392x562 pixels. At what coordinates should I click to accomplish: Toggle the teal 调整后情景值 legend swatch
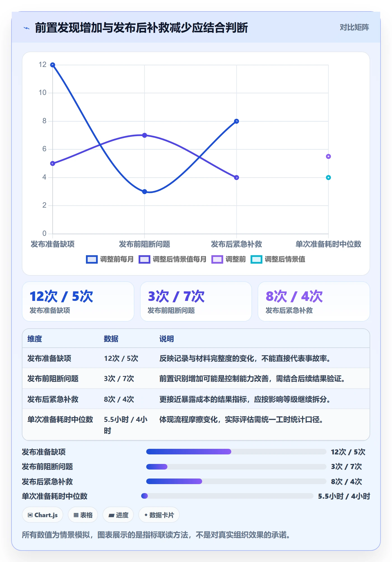[256, 259]
